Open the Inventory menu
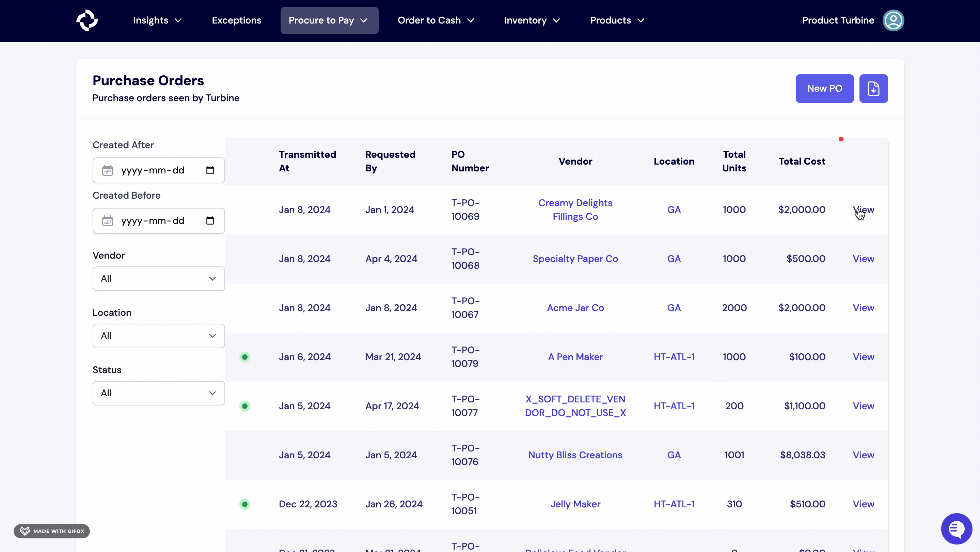Image resolution: width=980 pixels, height=552 pixels. coord(532,20)
